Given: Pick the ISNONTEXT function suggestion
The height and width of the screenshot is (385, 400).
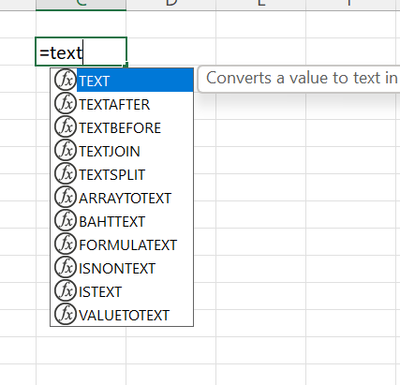Looking at the screenshot, I should pyautogui.click(x=122, y=268).
